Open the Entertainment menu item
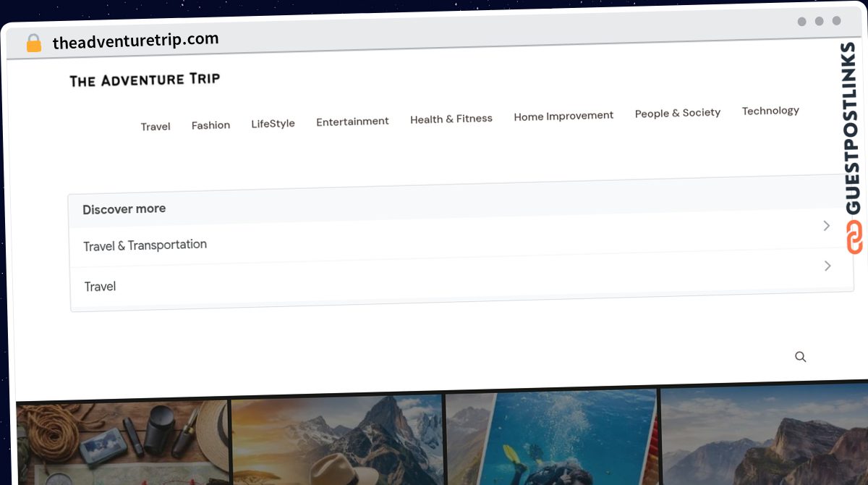 point(352,122)
